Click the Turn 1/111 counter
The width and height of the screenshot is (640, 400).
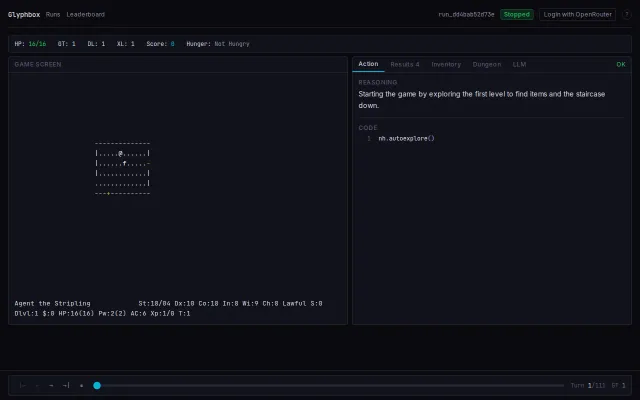pos(588,385)
